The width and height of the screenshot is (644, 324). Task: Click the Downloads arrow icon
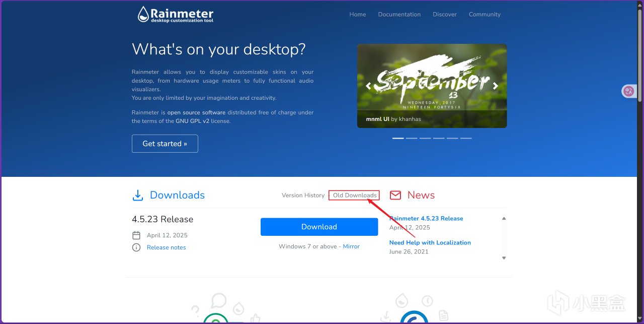pos(137,195)
